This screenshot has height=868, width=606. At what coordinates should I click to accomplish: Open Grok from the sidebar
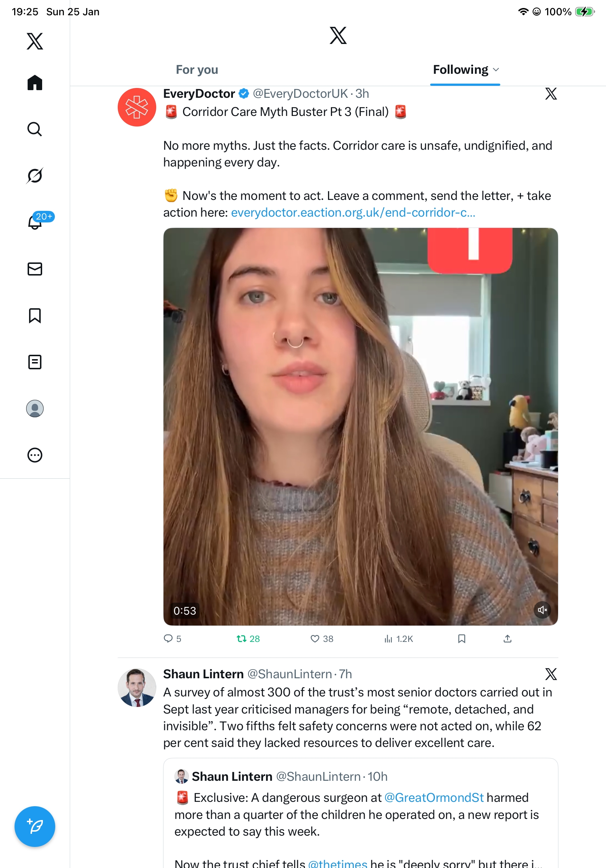(x=35, y=176)
